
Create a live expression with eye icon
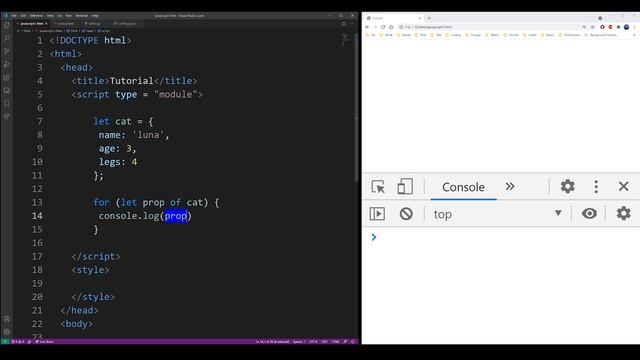click(589, 213)
